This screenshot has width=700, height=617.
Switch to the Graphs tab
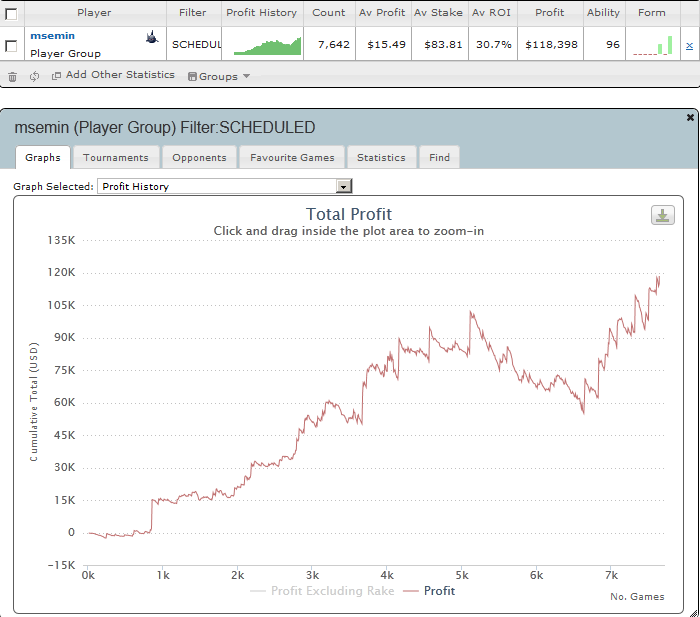(43, 158)
